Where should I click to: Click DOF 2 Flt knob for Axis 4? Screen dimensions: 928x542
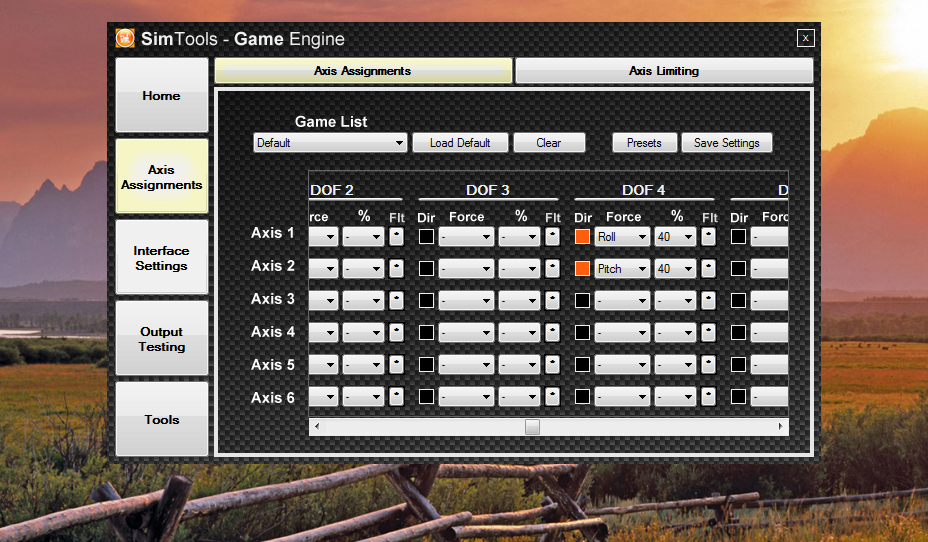click(397, 333)
